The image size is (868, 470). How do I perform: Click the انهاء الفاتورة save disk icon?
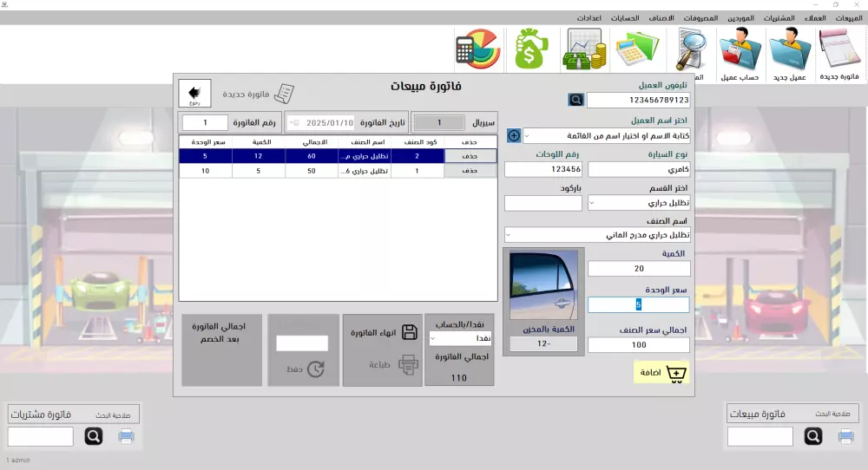pyautogui.click(x=409, y=332)
